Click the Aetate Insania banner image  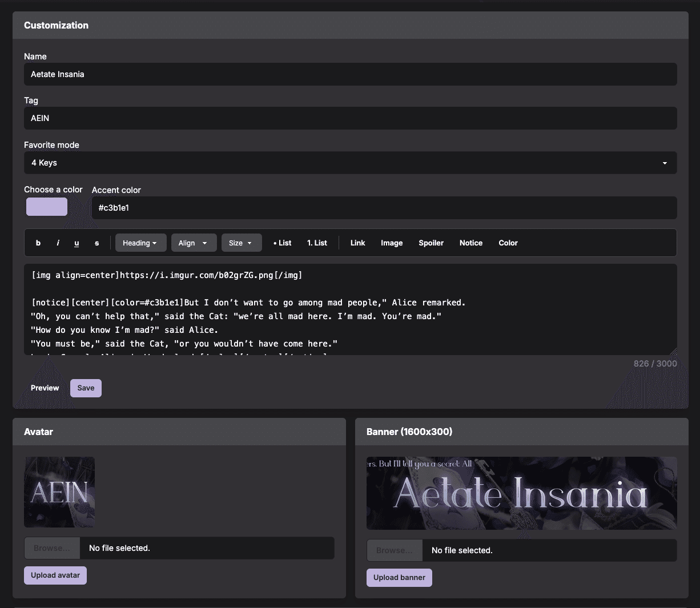[522, 493]
